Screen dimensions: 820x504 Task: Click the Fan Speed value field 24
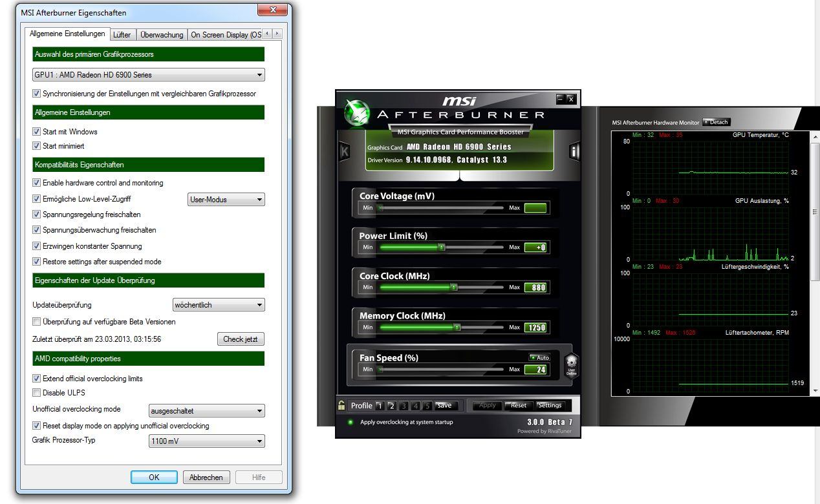pyautogui.click(x=535, y=370)
